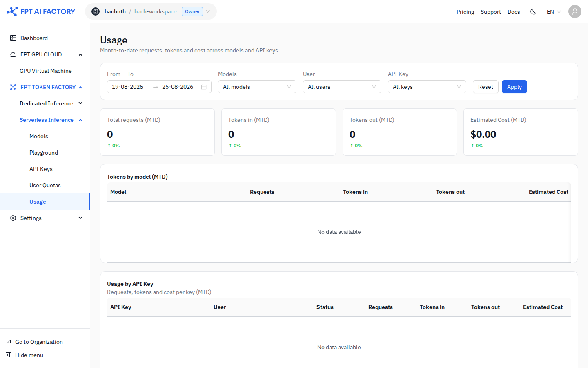Click Estimated Cost header in Tokens by model

(x=548, y=192)
